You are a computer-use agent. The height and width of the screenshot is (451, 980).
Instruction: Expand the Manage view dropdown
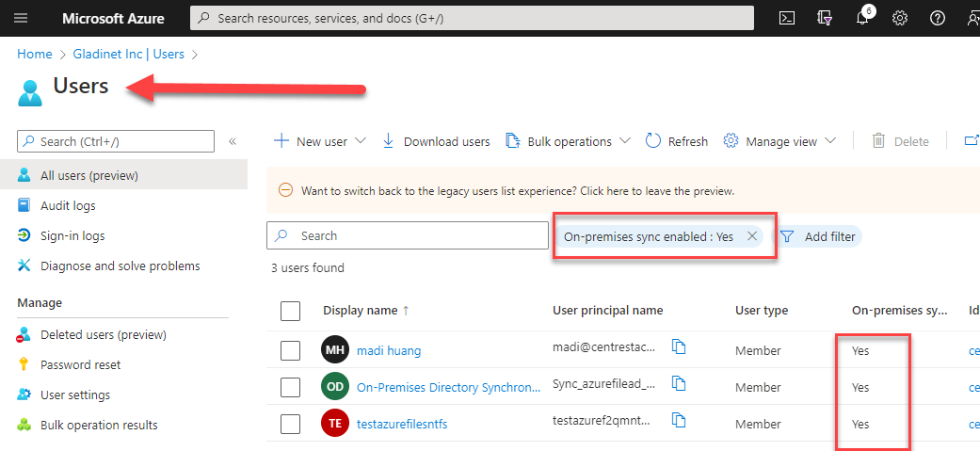pyautogui.click(x=830, y=141)
